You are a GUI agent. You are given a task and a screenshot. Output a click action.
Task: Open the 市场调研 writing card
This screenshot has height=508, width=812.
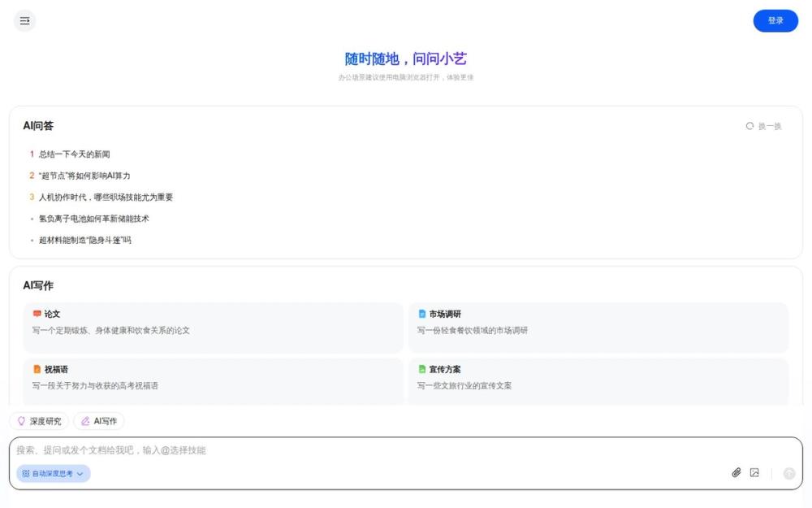[x=598, y=327]
